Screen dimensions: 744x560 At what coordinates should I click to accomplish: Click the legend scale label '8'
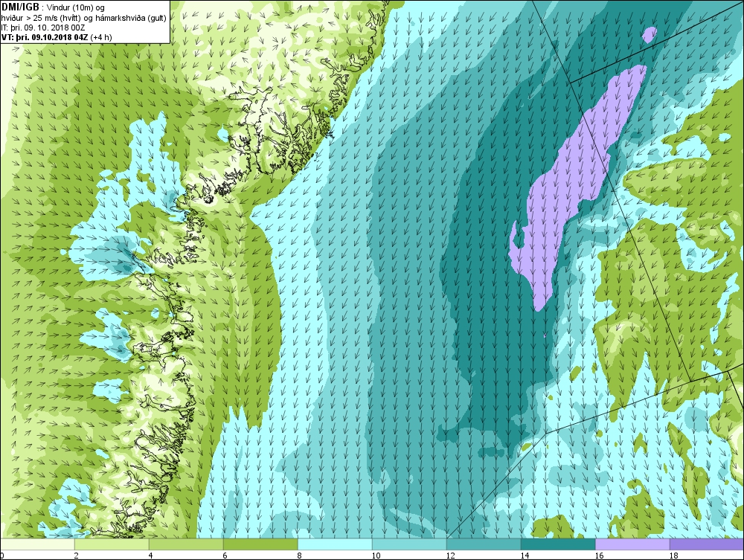(299, 556)
